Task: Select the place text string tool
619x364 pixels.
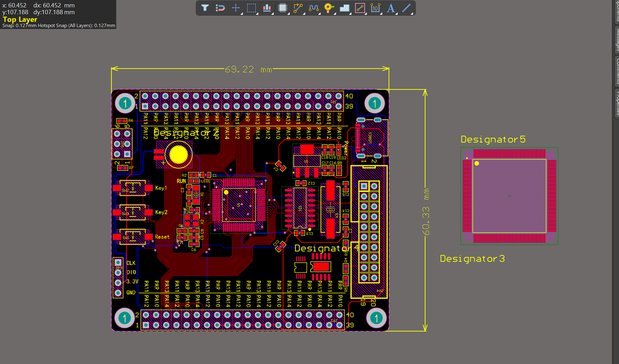Action: [391, 8]
